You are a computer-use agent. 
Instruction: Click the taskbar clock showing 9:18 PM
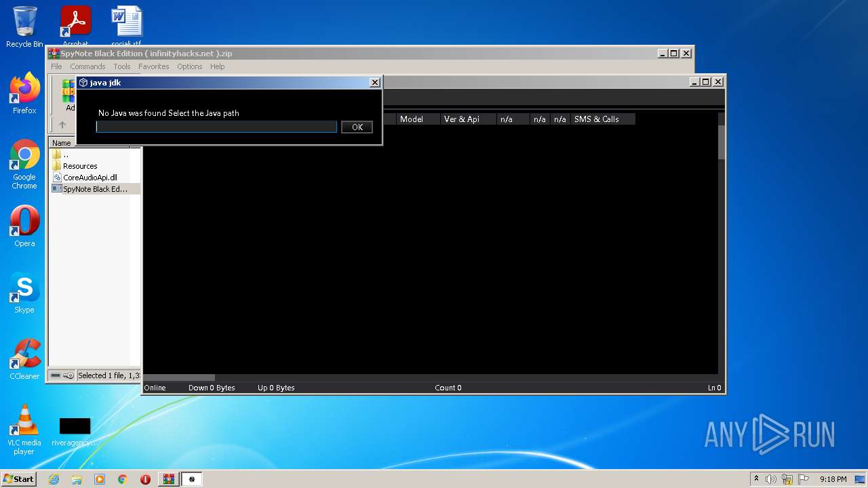pos(833,479)
